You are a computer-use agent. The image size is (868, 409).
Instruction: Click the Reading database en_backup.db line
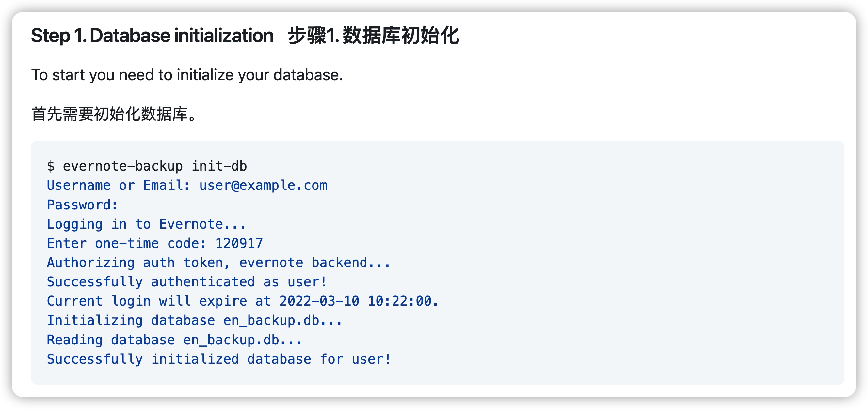tap(174, 340)
